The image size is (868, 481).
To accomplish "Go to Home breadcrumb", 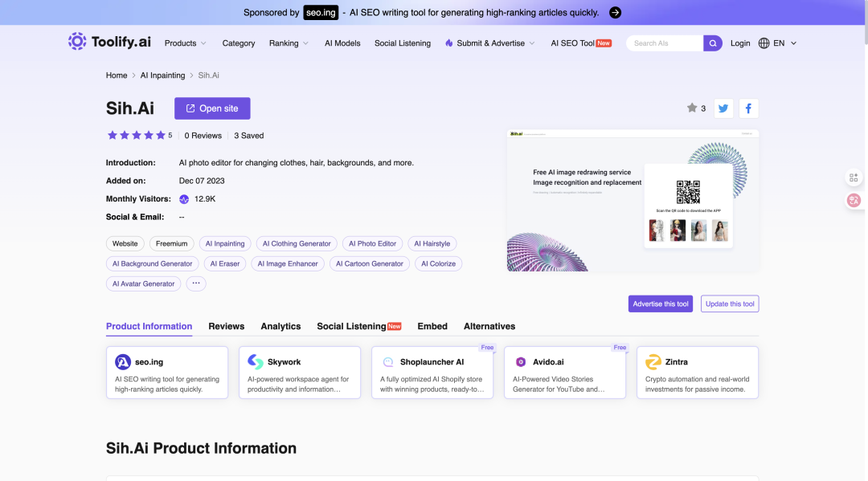I will (117, 75).
